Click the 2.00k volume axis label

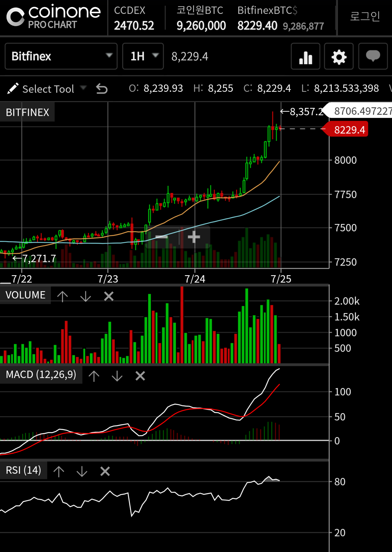pos(347,301)
